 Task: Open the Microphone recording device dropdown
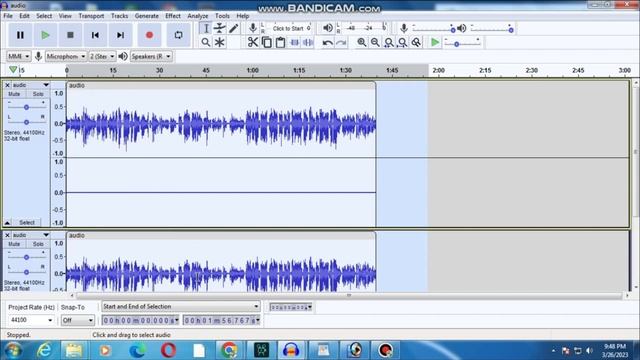(66, 56)
